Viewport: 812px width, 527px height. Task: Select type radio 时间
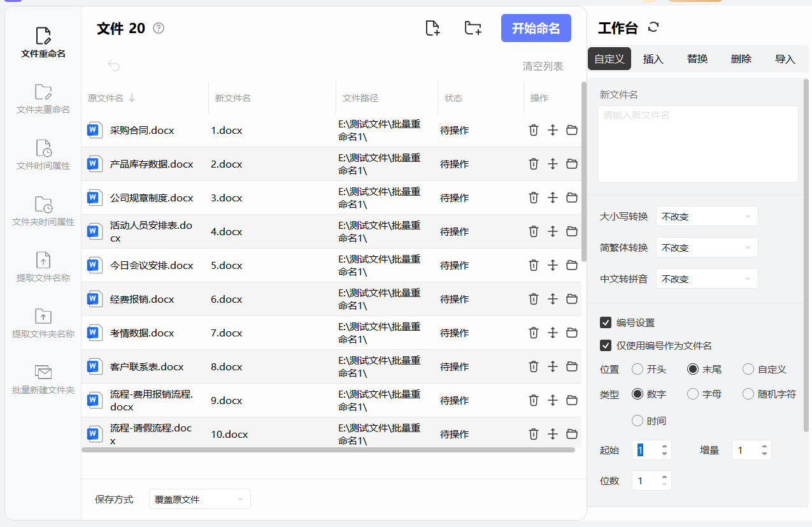coord(637,421)
